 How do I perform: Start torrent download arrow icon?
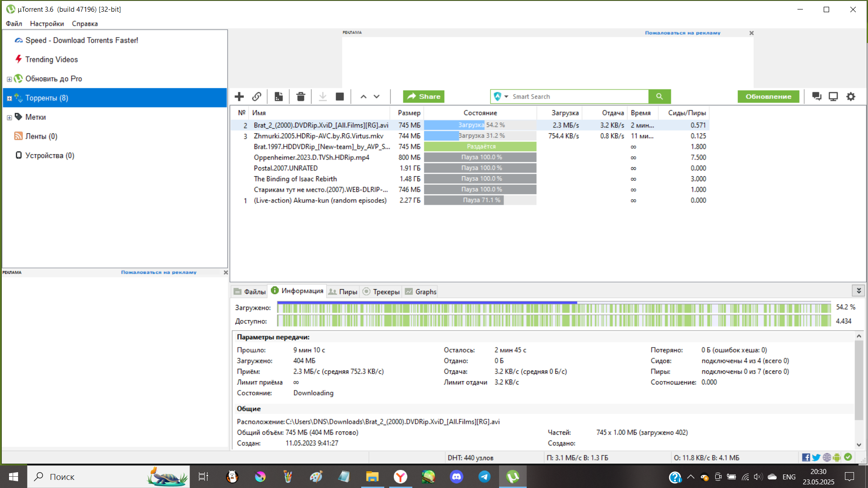pos(323,96)
